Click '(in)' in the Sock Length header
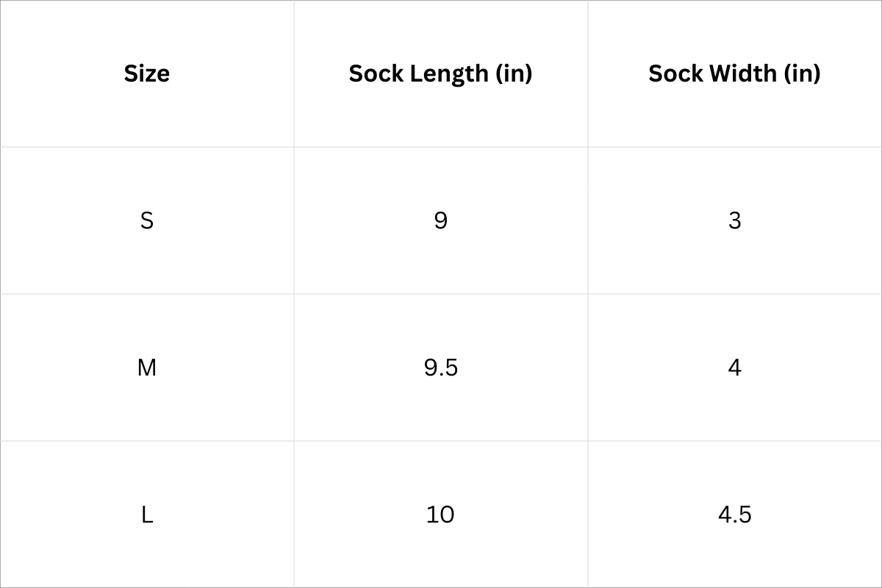Viewport: 882px width, 588px height. click(514, 73)
